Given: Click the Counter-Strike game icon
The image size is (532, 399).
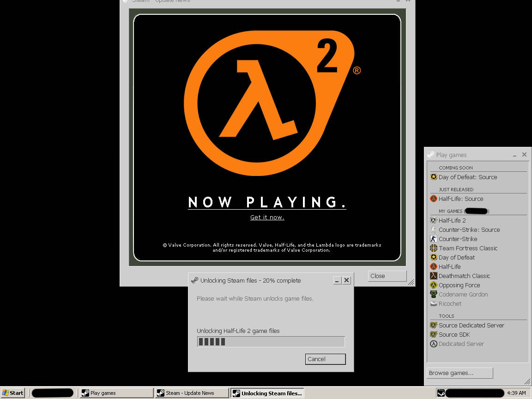Looking at the screenshot, I should tap(434, 238).
